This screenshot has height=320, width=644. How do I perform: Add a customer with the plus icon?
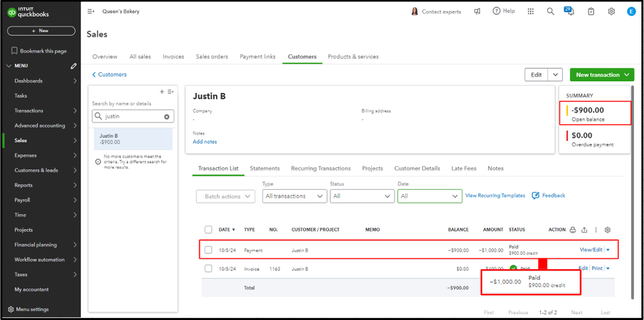point(162,92)
